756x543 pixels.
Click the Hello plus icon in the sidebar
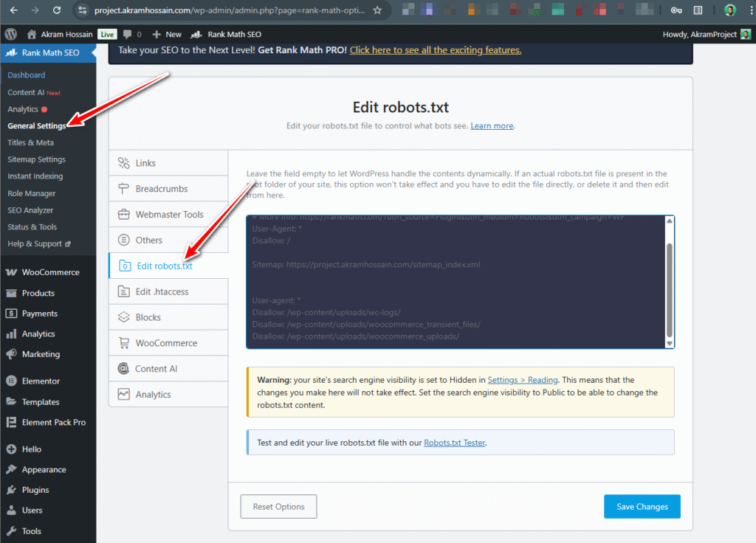[11, 449]
